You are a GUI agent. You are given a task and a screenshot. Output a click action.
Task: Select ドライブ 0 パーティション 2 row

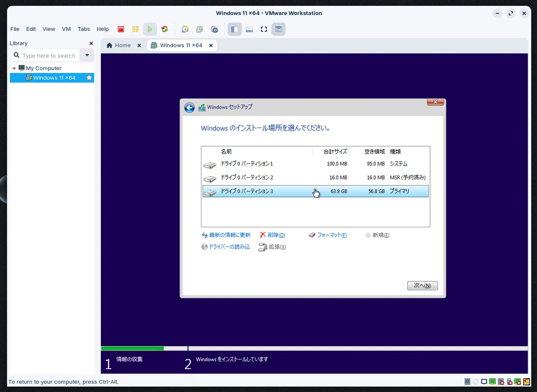(315, 178)
